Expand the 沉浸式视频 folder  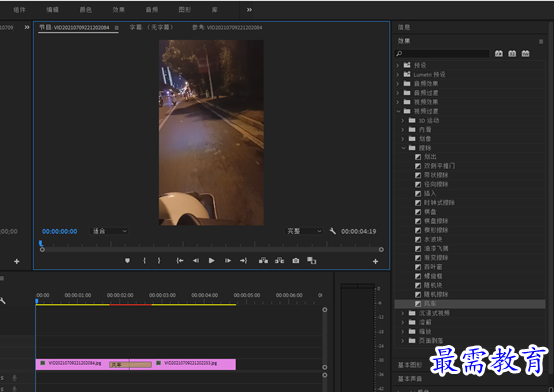[x=402, y=313]
